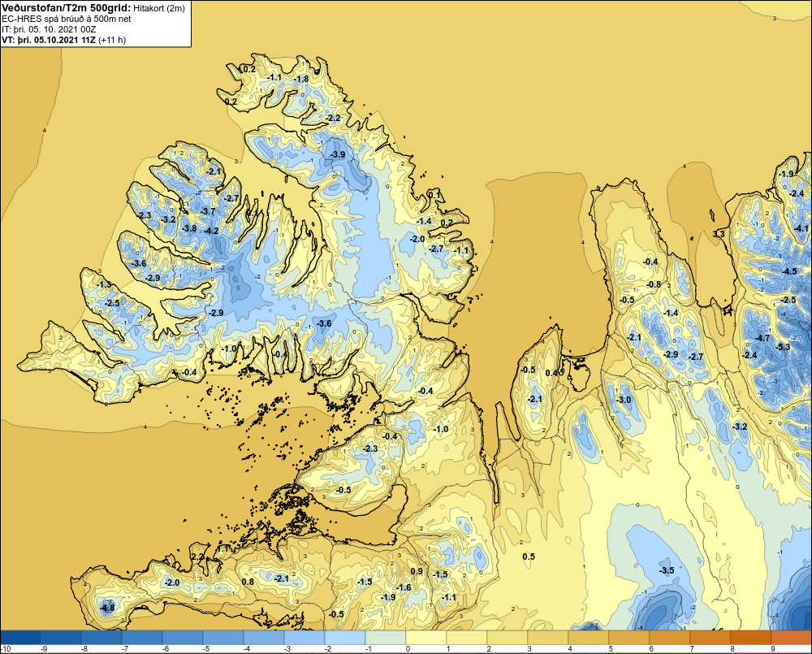Click the '0.8' temperature value on the map

click(248, 582)
